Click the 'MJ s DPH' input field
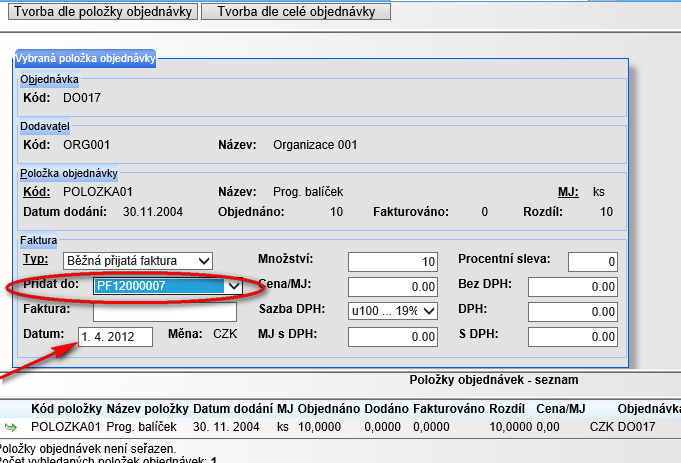This screenshot has height=463, width=681. pyautogui.click(x=393, y=337)
